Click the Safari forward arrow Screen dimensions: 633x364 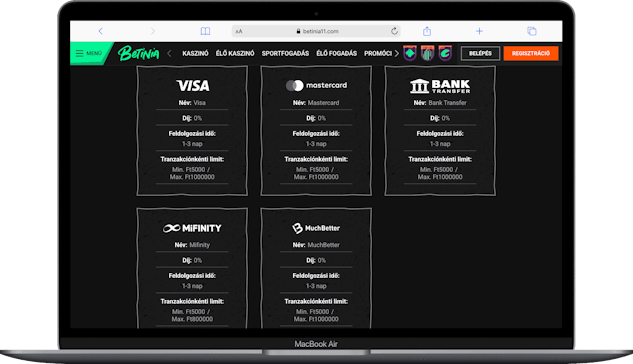tap(153, 31)
